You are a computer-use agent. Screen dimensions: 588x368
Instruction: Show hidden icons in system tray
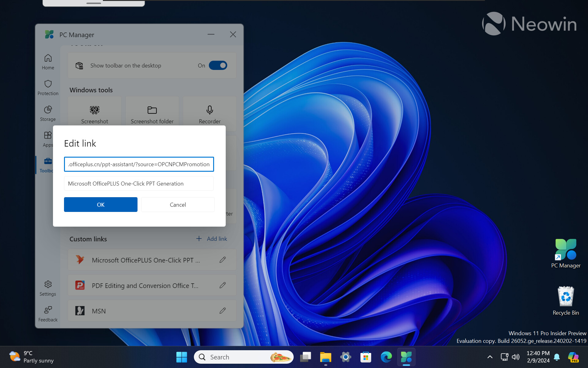click(x=490, y=357)
